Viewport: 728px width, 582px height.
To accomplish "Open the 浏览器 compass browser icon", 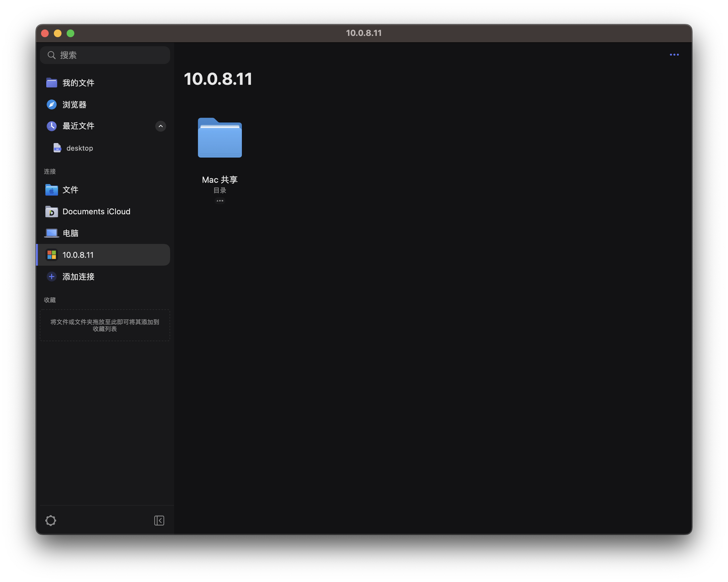I will [x=52, y=104].
